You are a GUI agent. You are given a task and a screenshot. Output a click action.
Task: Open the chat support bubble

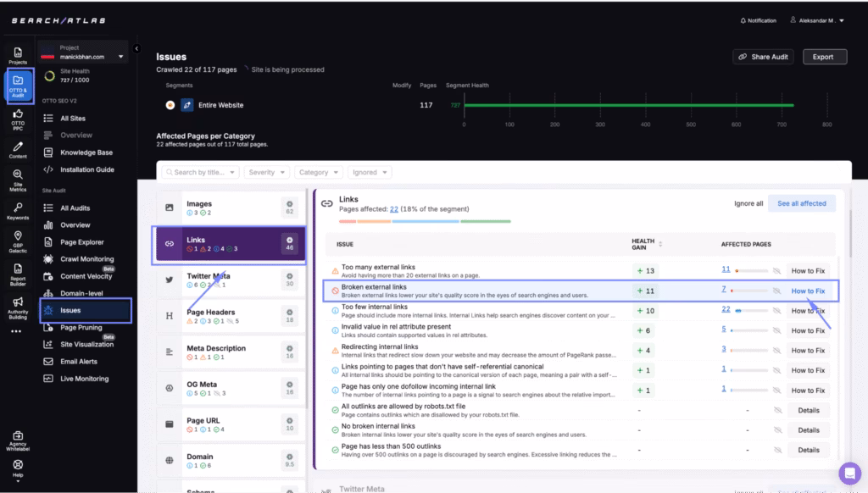pyautogui.click(x=849, y=473)
